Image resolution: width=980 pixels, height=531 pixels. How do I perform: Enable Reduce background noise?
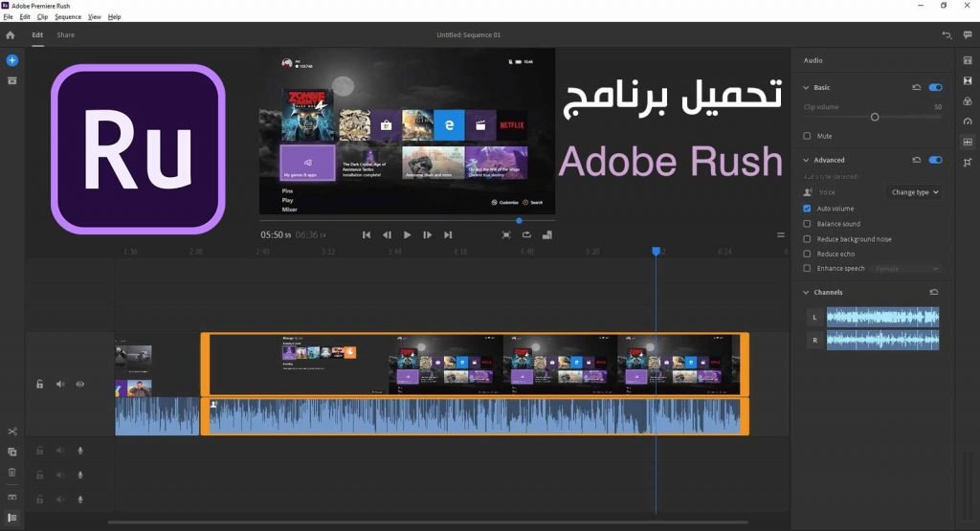tap(807, 238)
